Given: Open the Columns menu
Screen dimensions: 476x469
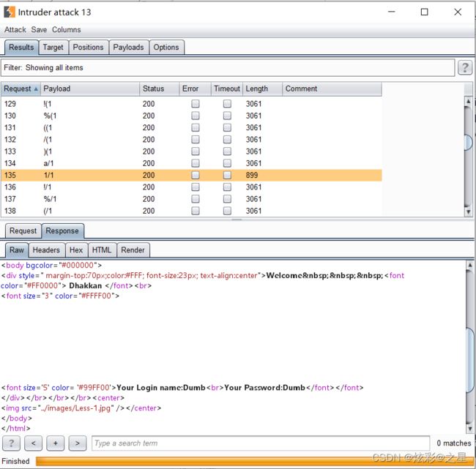Looking at the screenshot, I should click(x=66, y=30).
